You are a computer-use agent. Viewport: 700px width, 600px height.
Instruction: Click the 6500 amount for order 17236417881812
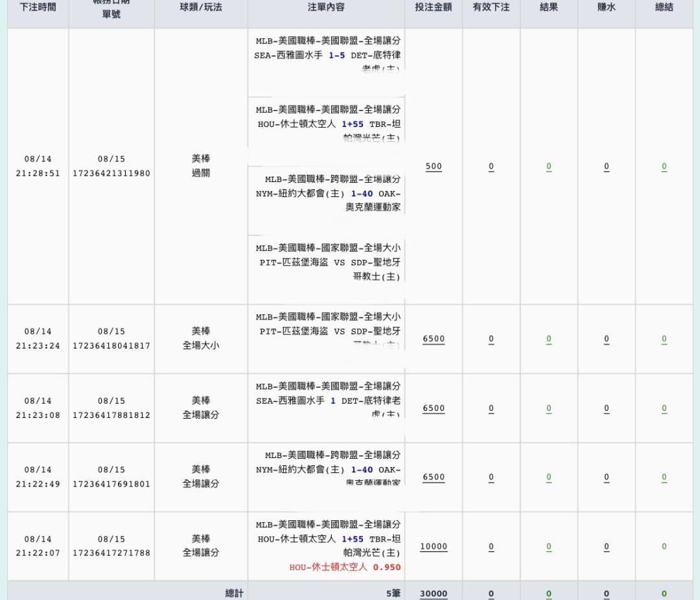pos(434,408)
